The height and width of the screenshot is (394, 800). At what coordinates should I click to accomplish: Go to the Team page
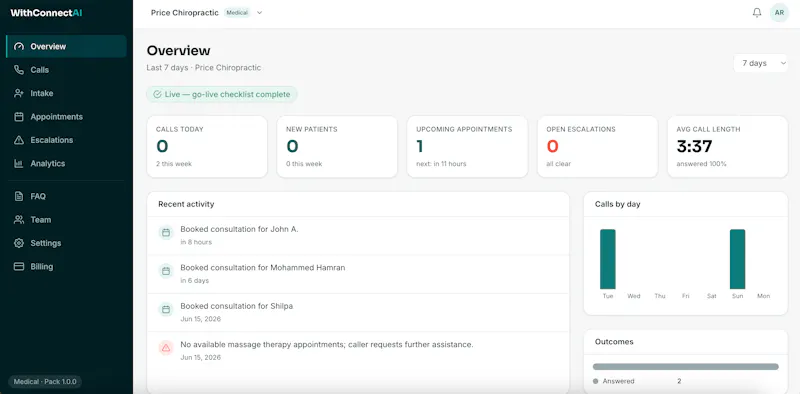[66, 220]
